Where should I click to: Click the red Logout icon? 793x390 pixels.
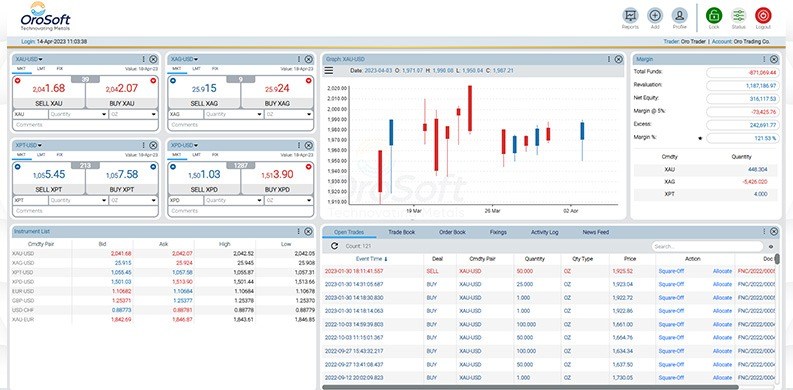click(x=763, y=16)
